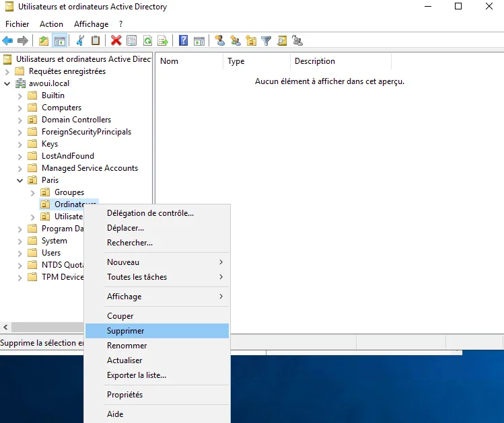Click the Domain Controllers OU folder icon
The height and width of the screenshot is (423, 504).
[32, 120]
